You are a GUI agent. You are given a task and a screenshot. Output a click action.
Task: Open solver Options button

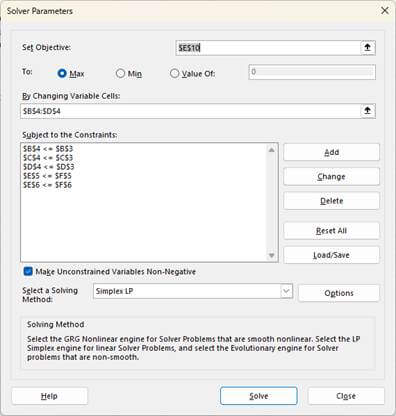click(339, 293)
